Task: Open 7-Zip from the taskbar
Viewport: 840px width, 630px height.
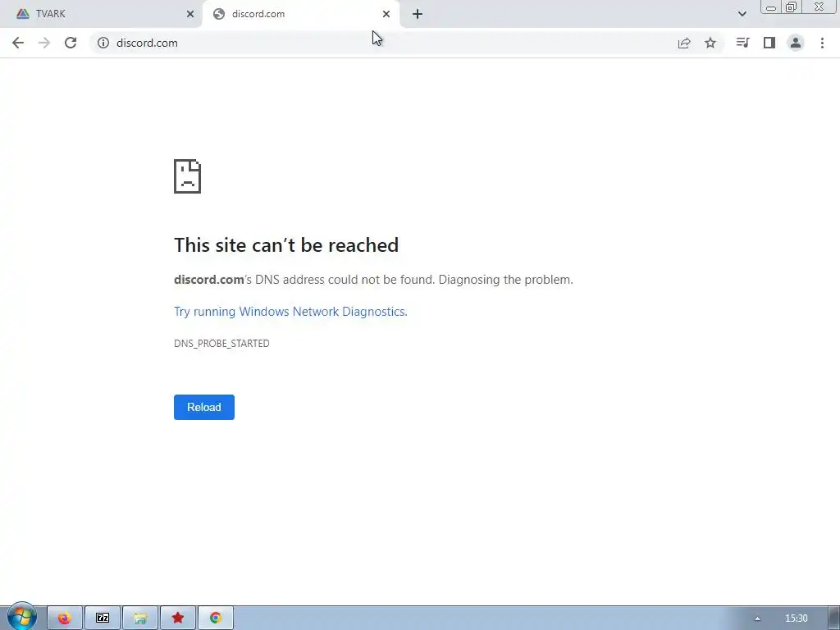Action: click(x=103, y=619)
